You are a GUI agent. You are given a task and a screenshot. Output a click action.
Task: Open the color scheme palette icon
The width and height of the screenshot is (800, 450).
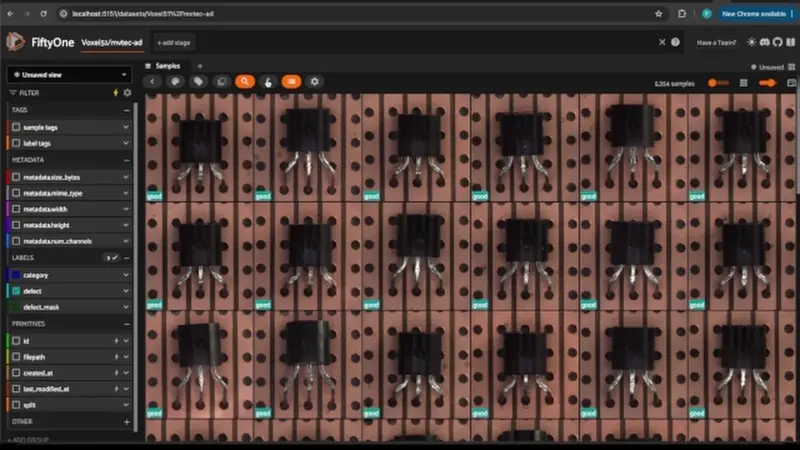click(x=175, y=82)
